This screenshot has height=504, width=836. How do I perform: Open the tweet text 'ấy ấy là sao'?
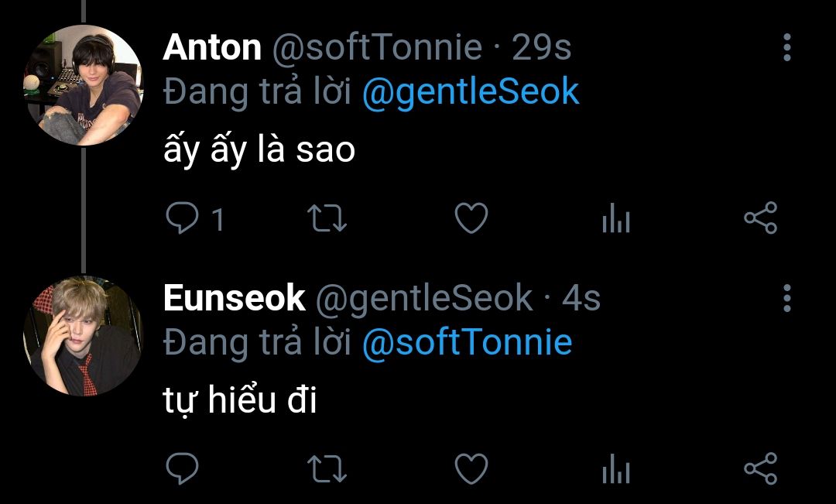[x=259, y=149]
